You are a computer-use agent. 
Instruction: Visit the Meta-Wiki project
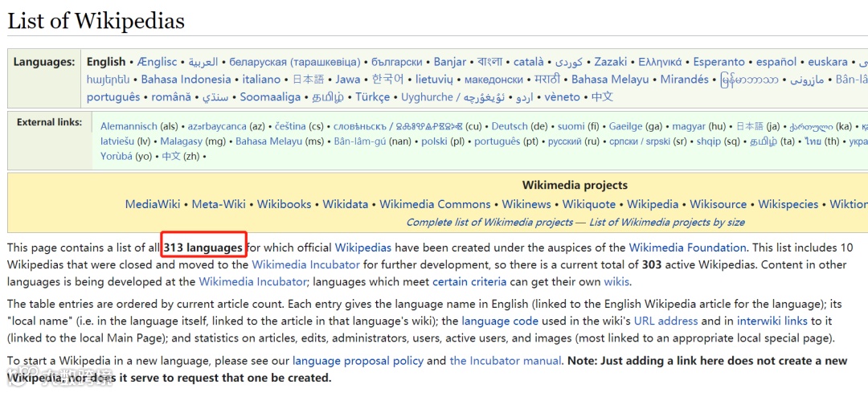point(218,204)
